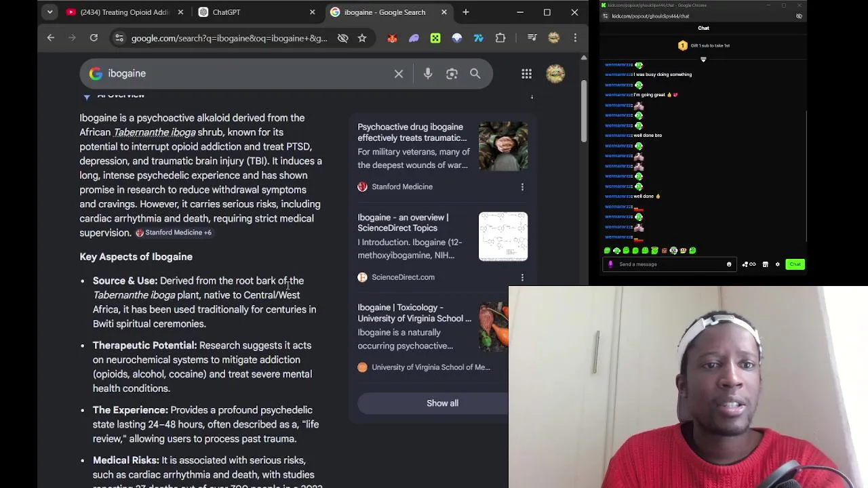Open the MetaMask fox extension
This screenshot has height=488, width=868.
point(392,38)
